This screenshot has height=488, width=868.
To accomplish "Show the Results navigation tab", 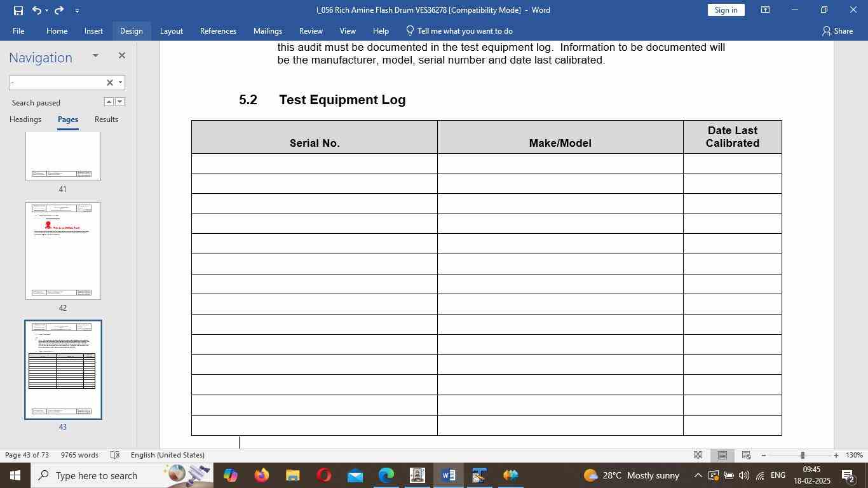I will pos(106,119).
